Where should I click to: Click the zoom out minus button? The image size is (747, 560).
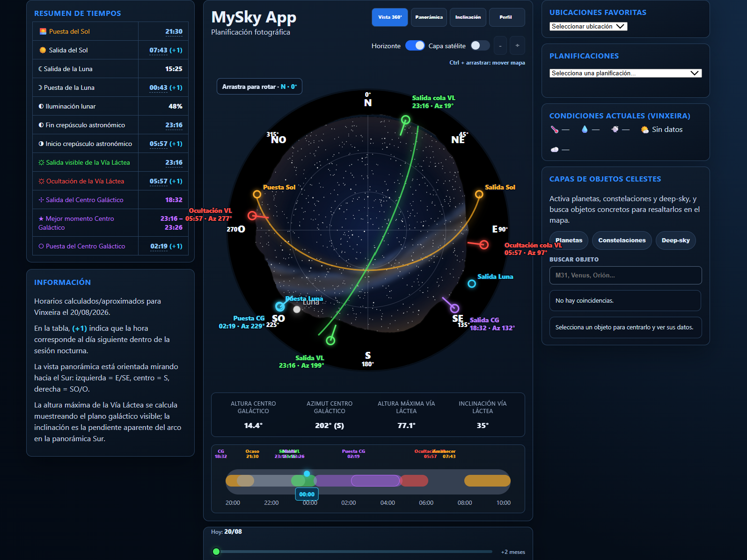(500, 45)
